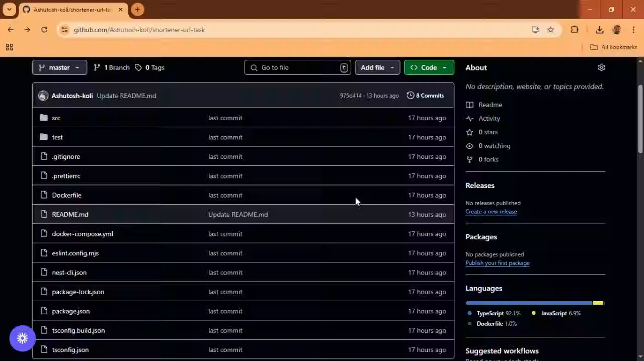Click the fork icon beside 0 forks
Viewport: 644px width, 361px height.
tap(469, 159)
